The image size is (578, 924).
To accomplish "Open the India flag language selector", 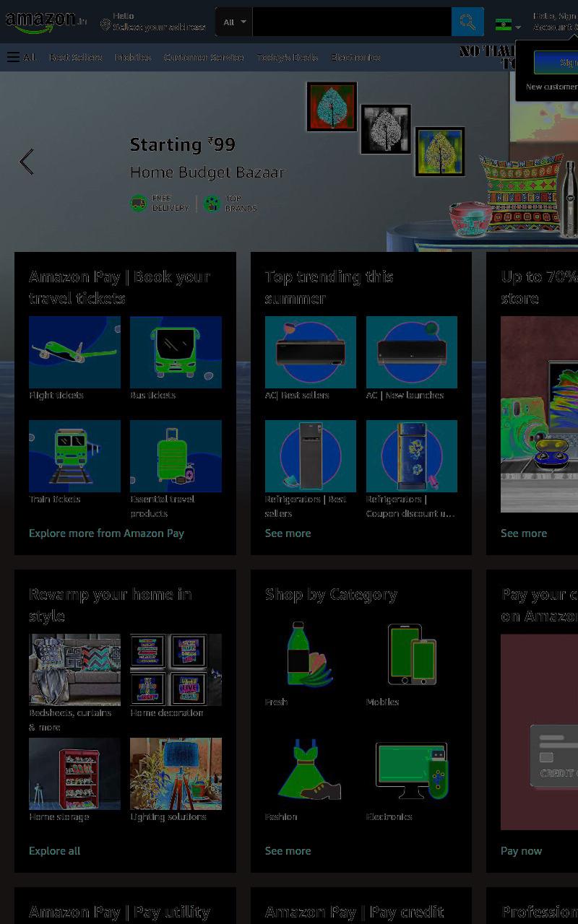I will pos(508,25).
